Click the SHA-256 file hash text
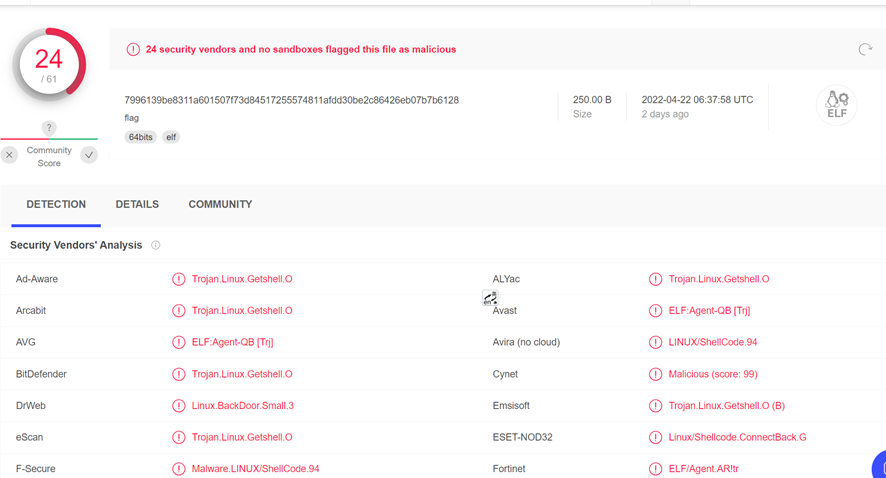Screen dimensions: 886x478 click(x=291, y=100)
